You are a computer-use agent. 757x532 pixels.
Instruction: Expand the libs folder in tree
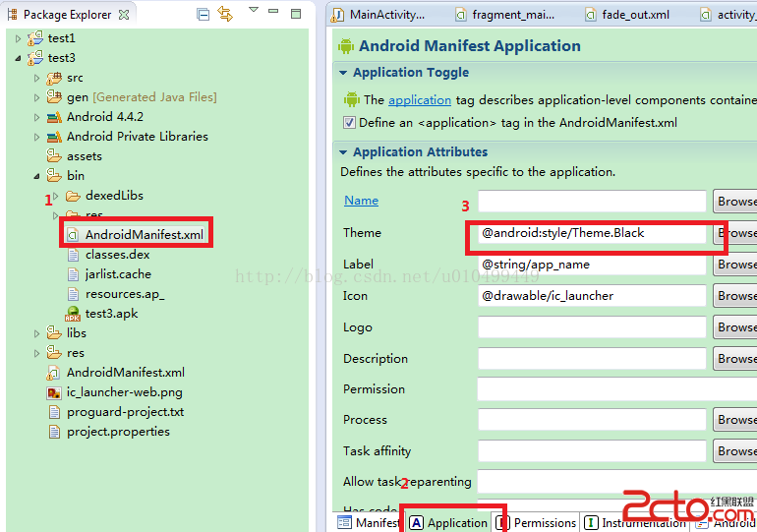(x=37, y=333)
